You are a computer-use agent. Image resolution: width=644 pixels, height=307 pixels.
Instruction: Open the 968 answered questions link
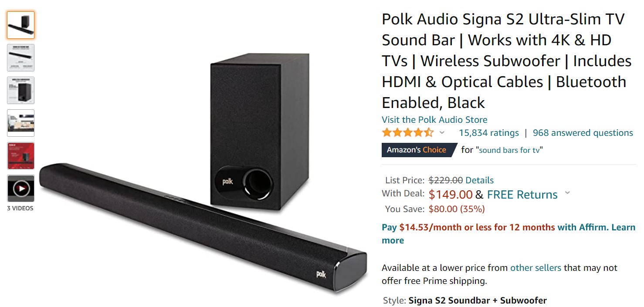(x=583, y=133)
